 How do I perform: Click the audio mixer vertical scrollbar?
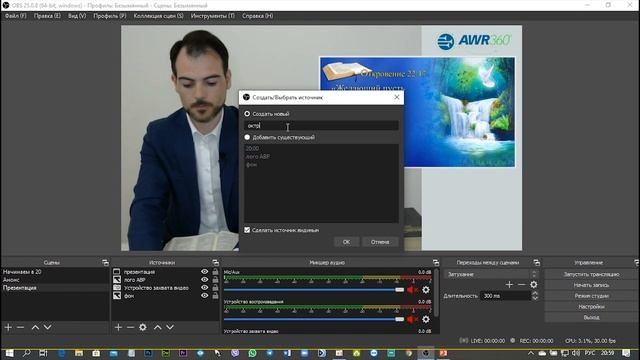[436, 292]
